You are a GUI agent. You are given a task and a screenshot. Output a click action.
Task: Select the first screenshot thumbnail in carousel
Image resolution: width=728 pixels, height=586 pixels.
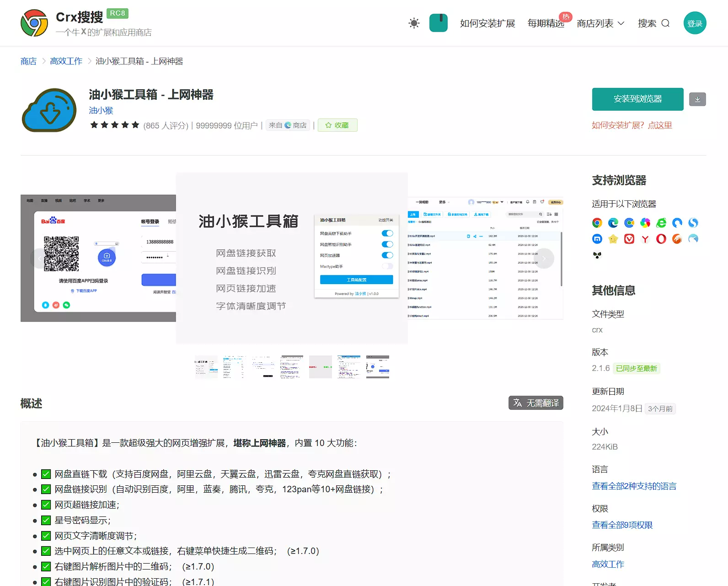pyautogui.click(x=206, y=367)
